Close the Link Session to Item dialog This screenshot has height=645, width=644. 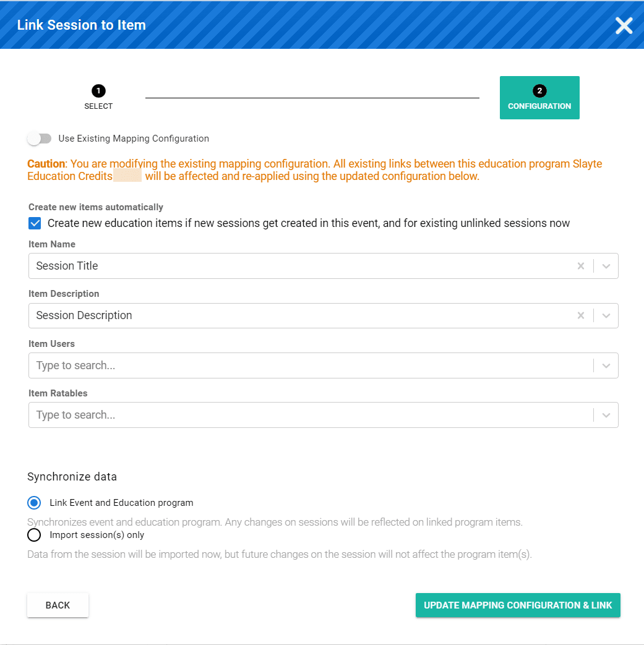(x=624, y=25)
